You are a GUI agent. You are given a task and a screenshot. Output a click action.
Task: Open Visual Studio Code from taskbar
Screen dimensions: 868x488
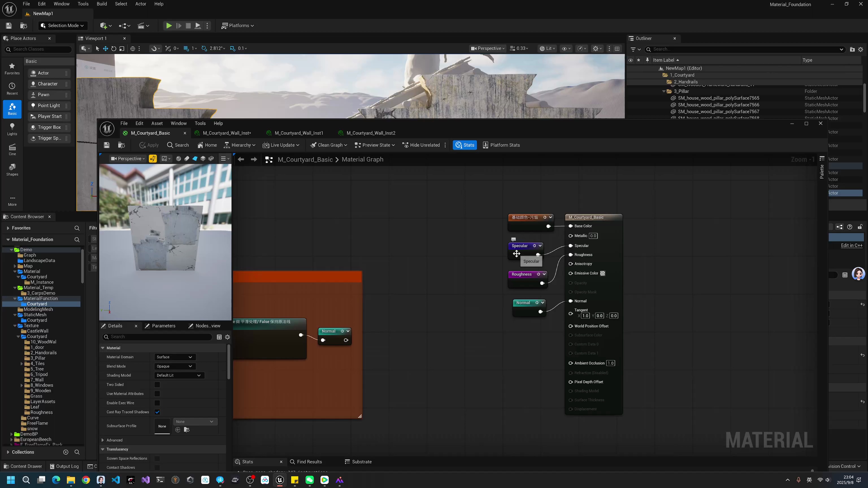click(x=116, y=480)
